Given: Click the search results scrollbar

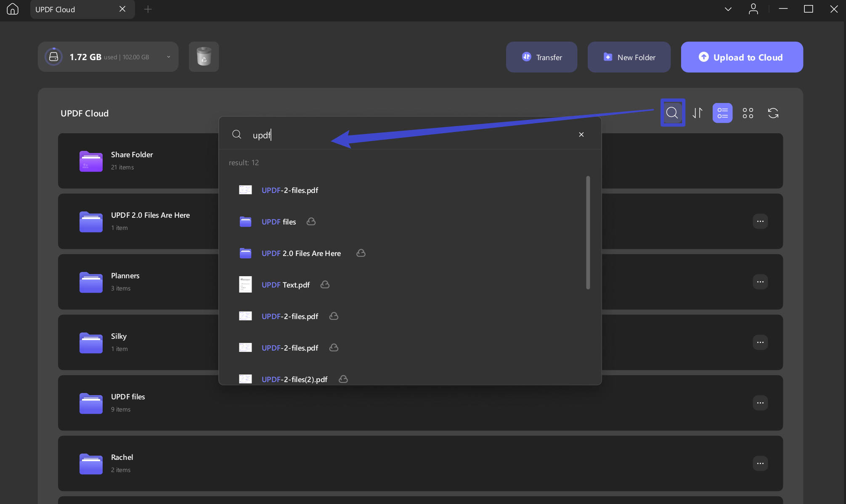Looking at the screenshot, I should (588, 232).
